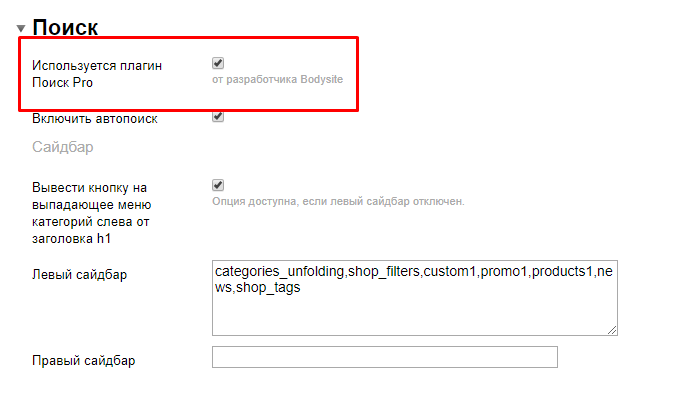Collapse the Поиск section triangle
The height and width of the screenshot is (409, 688).
tap(21, 28)
